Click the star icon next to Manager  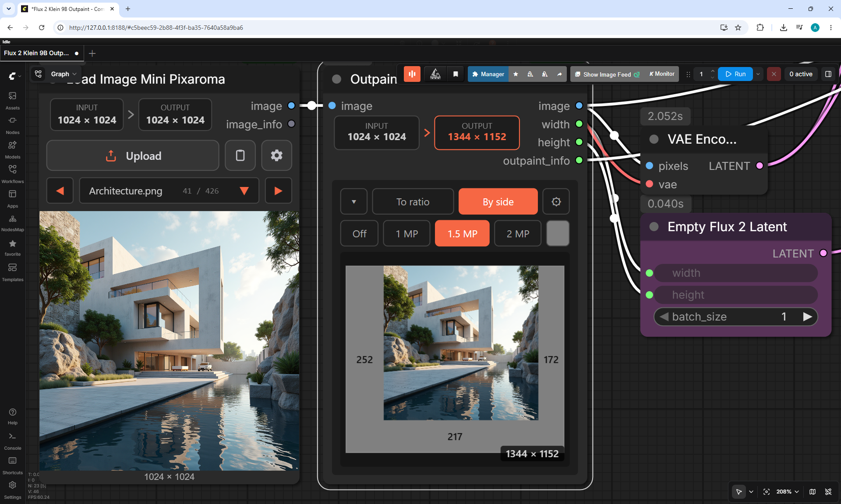click(x=516, y=74)
